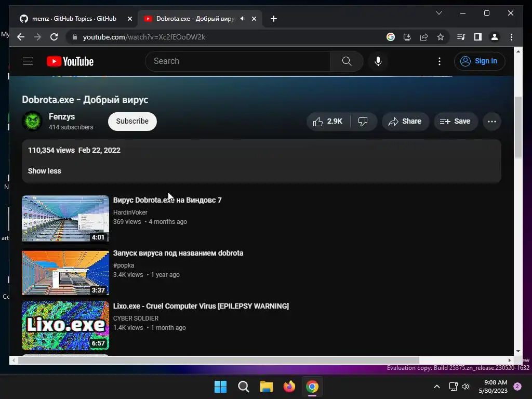
Task: Close the GitHub Topics tab
Action: coord(129,19)
